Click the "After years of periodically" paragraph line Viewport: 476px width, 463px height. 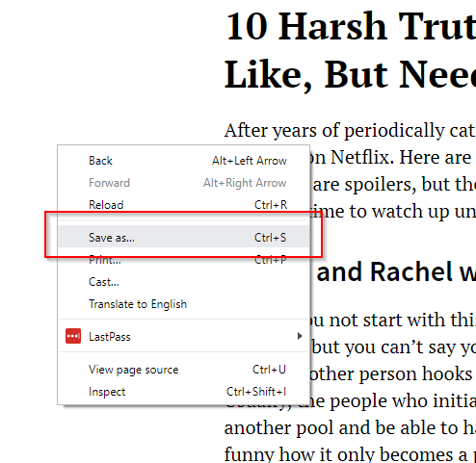(x=350, y=131)
